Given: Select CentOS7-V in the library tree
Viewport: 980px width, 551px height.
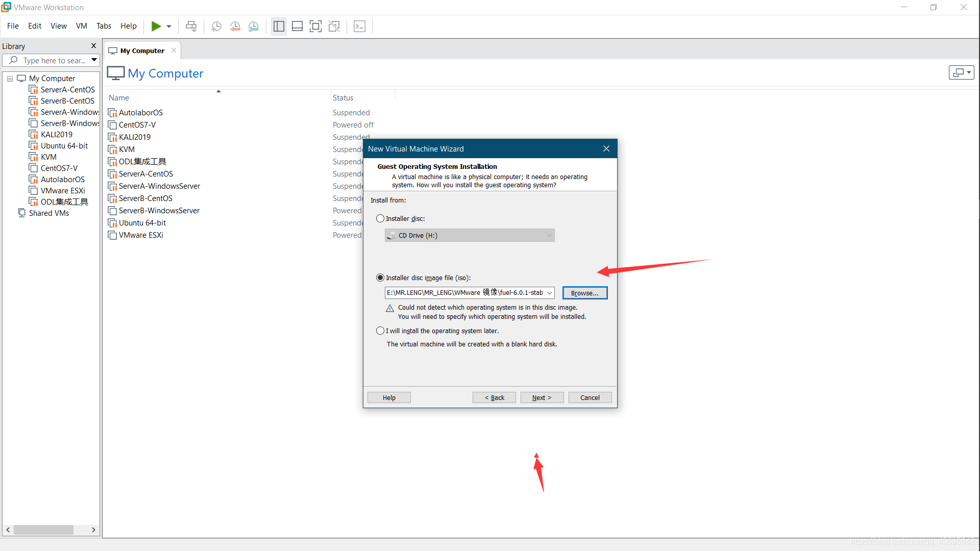Looking at the screenshot, I should tap(59, 168).
